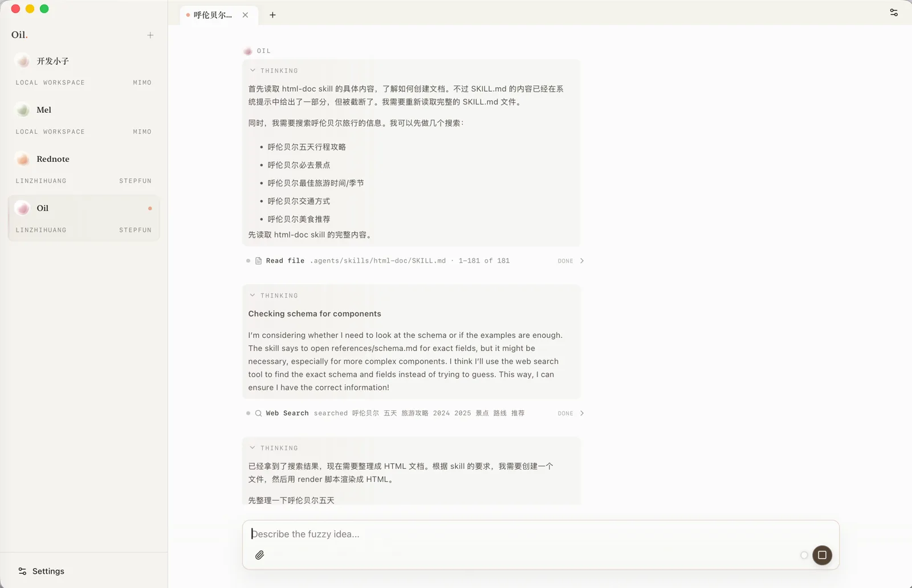The width and height of the screenshot is (912, 588).
Task: Click the orange unread dot on Oil row
Action: point(150,209)
